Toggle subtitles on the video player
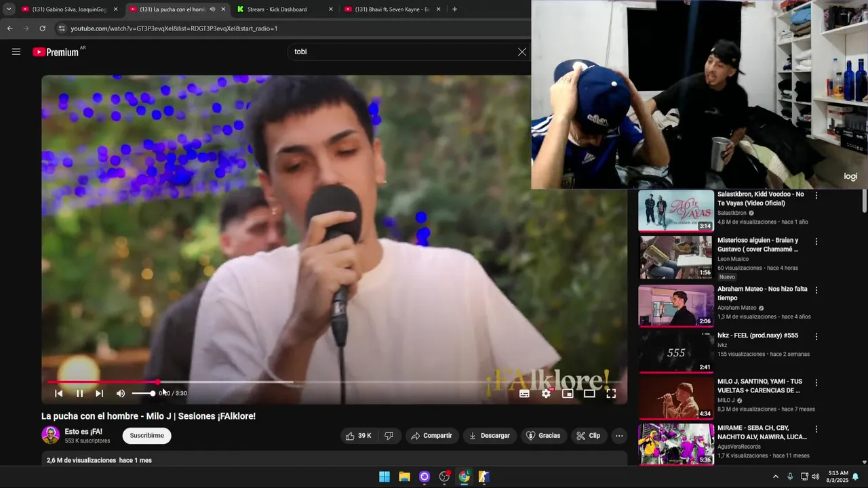868x488 pixels. [524, 393]
